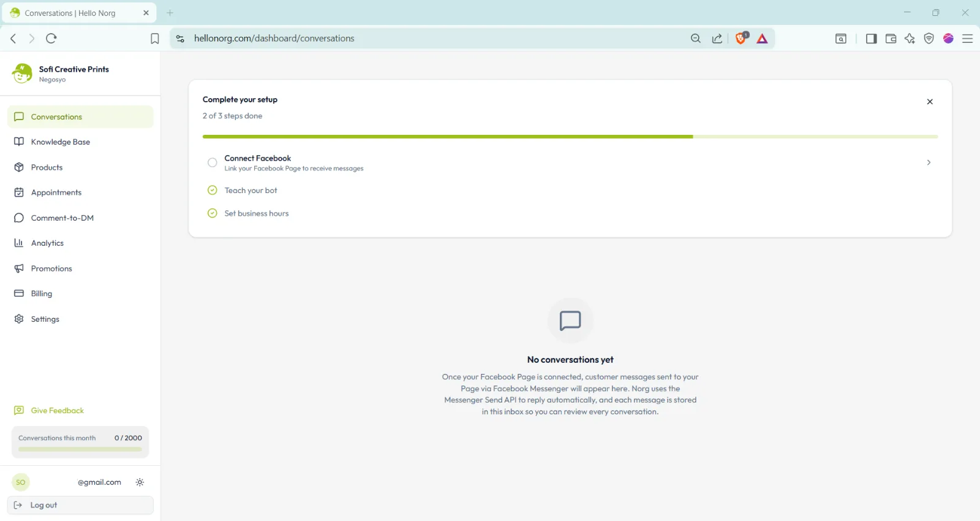Image resolution: width=980 pixels, height=521 pixels.
Task: Click the empty conversations chat bubble icon
Action: pyautogui.click(x=570, y=321)
